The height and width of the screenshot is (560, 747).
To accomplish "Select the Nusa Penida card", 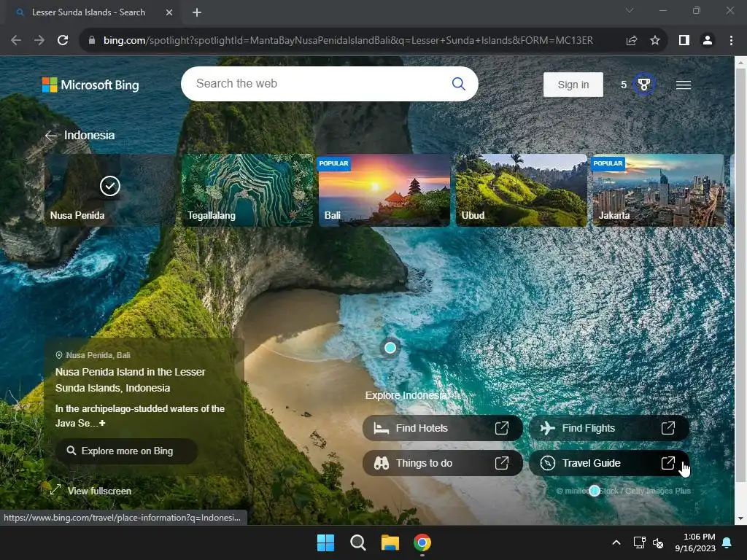I will coord(110,190).
